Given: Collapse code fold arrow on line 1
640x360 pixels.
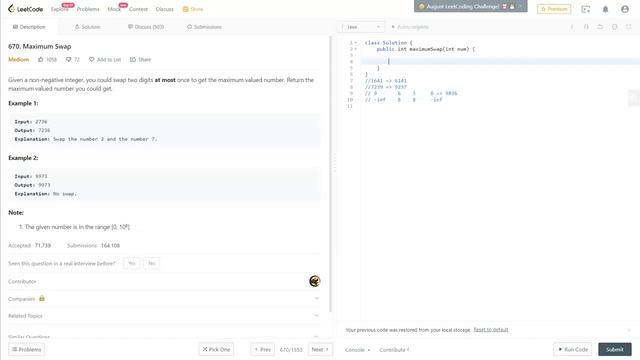Looking at the screenshot, I should (x=356, y=42).
